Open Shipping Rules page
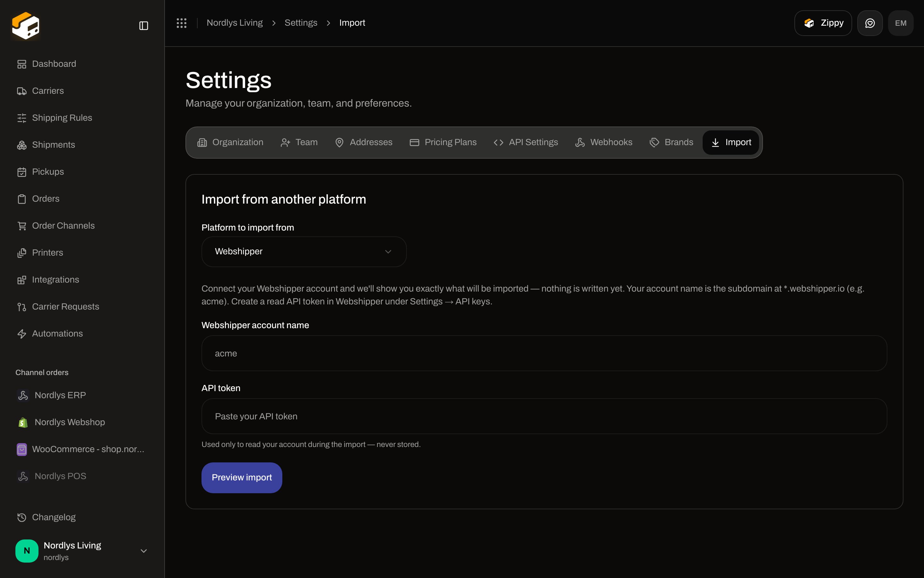This screenshot has width=924, height=578. pyautogui.click(x=82, y=118)
